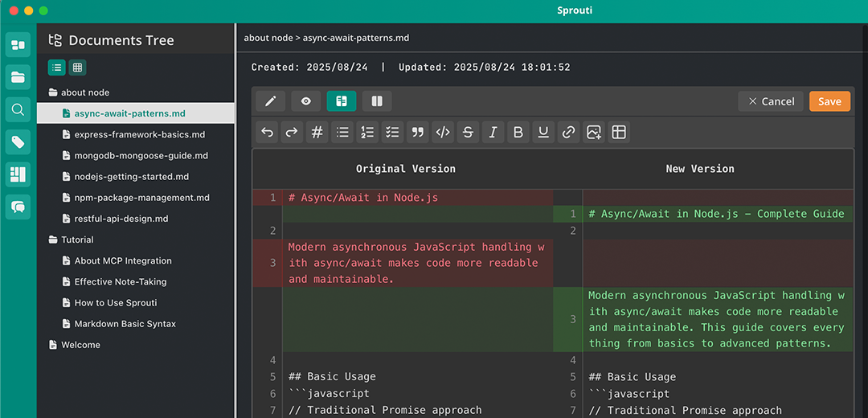
Task: Toggle the side-by-side split view
Action: 377,101
